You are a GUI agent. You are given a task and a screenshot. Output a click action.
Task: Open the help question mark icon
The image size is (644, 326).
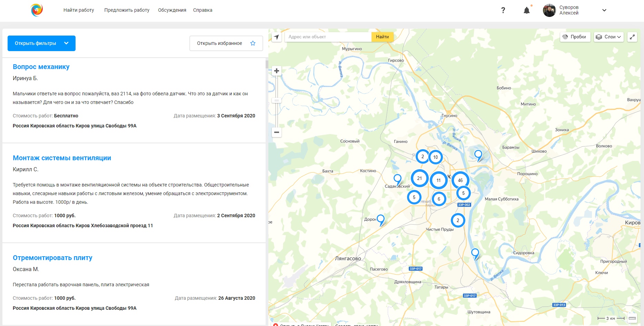click(503, 10)
